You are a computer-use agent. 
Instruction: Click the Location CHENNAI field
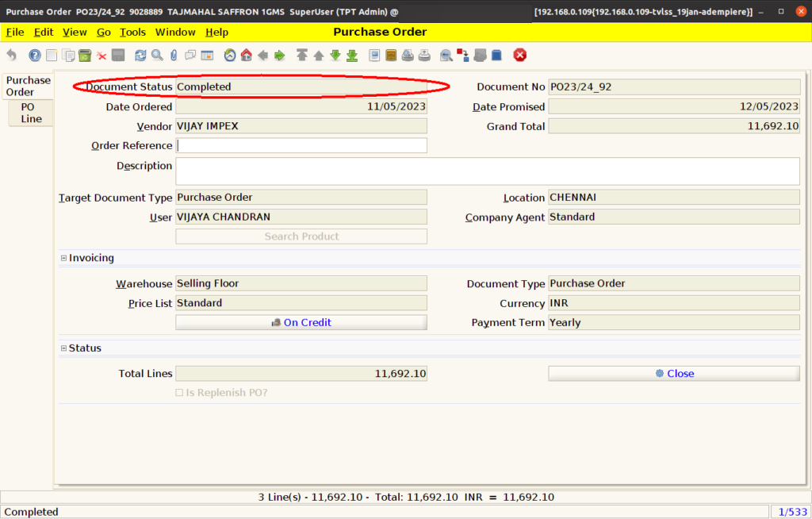pos(674,197)
